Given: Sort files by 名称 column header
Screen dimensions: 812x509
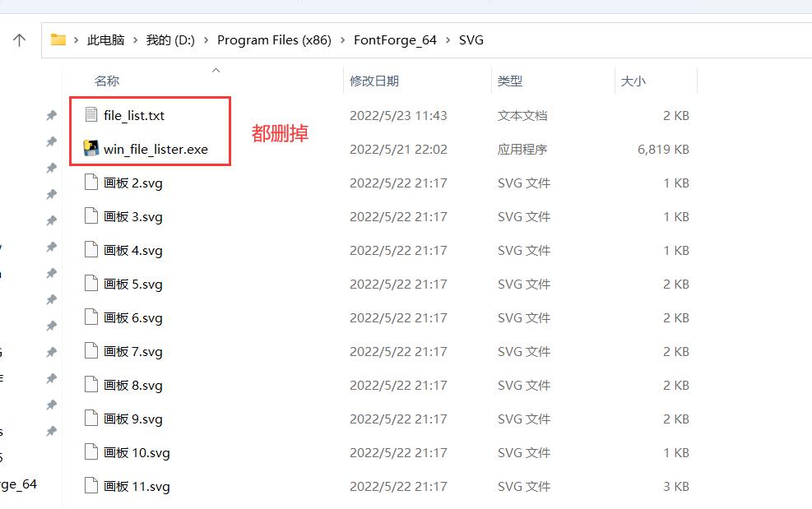Looking at the screenshot, I should click(x=107, y=81).
